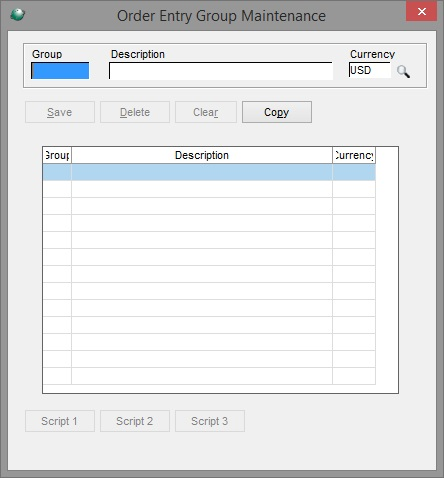Click the currency lookup magnifier icon
Screen dimensions: 444x478
[403, 71]
